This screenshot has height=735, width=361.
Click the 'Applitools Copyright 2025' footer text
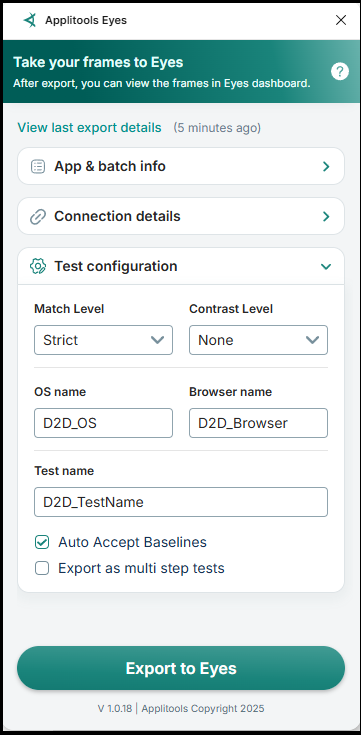click(203, 708)
